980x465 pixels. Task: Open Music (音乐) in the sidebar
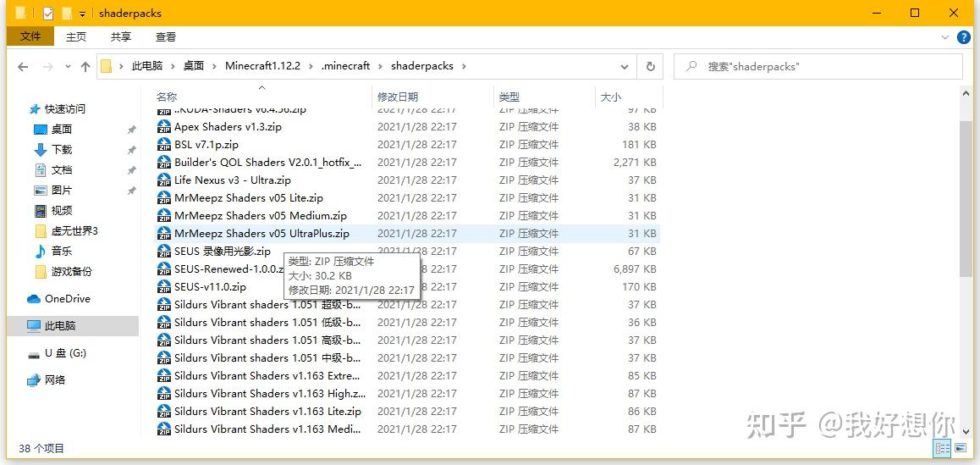(61, 251)
